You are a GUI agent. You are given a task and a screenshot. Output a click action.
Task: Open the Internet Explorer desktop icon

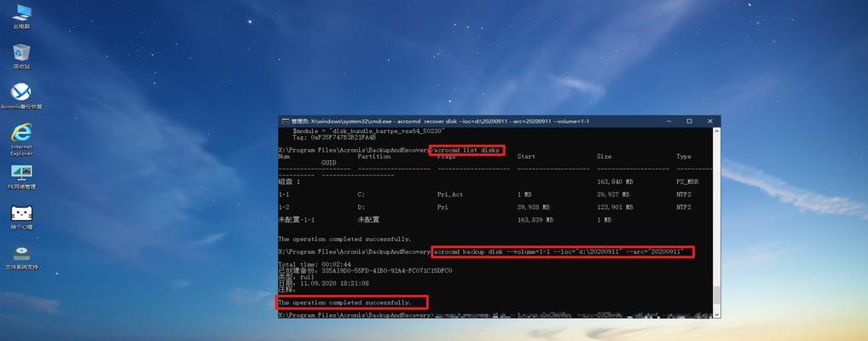tap(21, 134)
